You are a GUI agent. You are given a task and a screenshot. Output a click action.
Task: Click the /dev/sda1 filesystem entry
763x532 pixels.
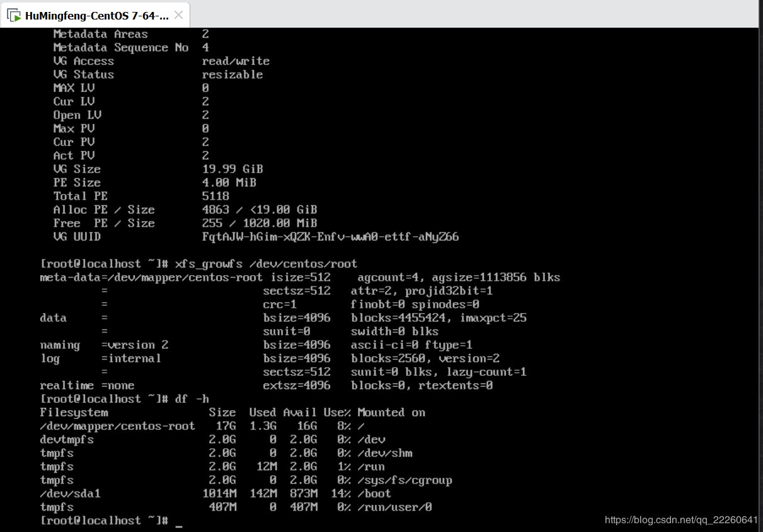pyautogui.click(x=70, y=494)
